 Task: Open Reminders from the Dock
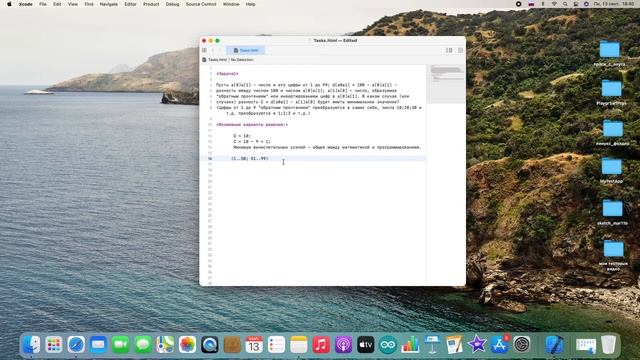point(276,345)
